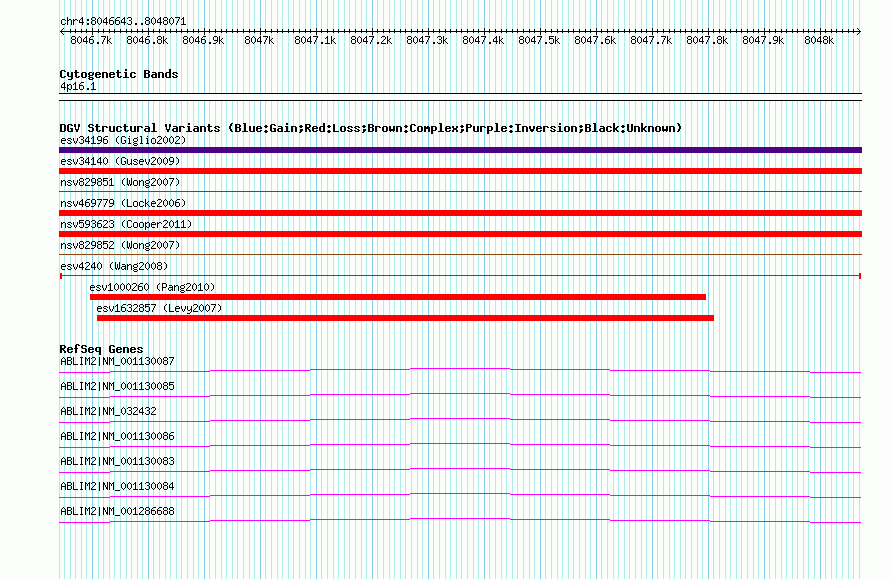Click the RefSeq Genes track title
This screenshot has width=890, height=579.
[x=101, y=349]
